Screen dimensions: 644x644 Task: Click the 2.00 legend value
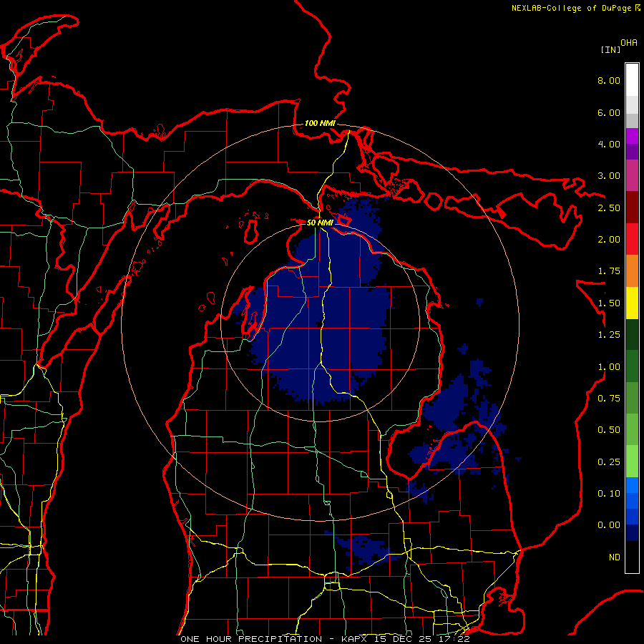pos(609,240)
